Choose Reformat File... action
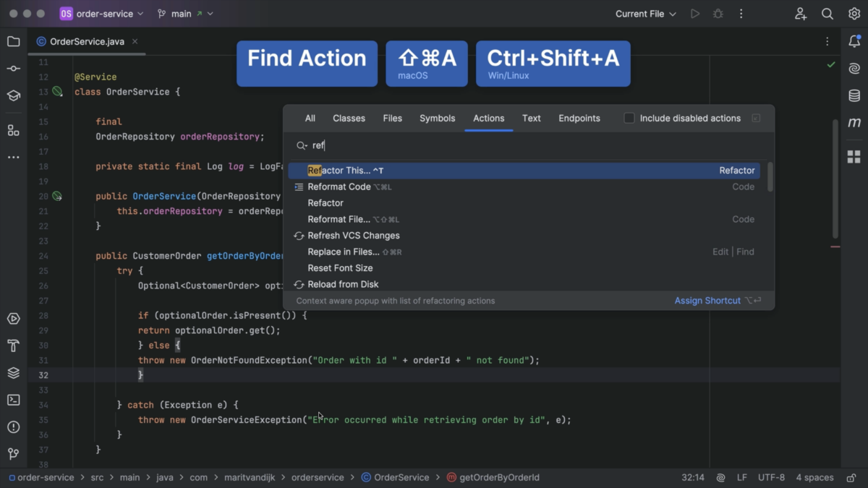Image resolution: width=868 pixels, height=488 pixels. (524, 219)
